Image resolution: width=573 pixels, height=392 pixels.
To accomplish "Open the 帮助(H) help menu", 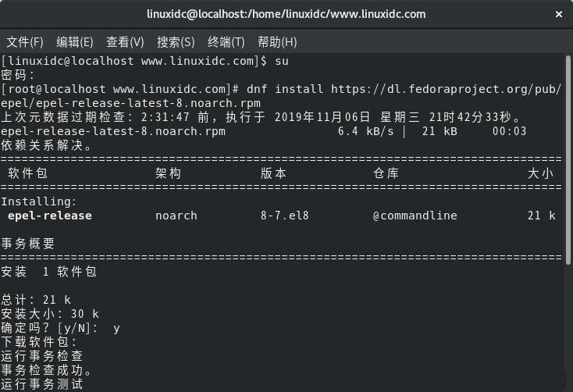I will point(277,42).
